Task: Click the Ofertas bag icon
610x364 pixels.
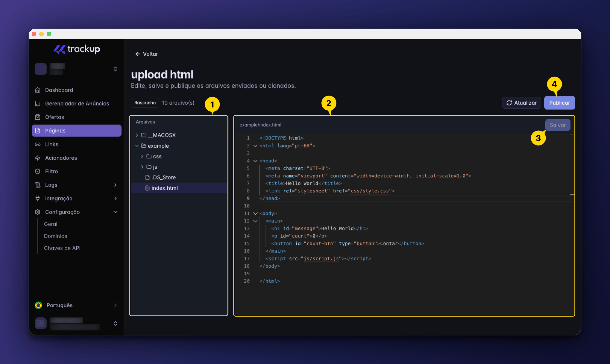Action: coord(38,117)
